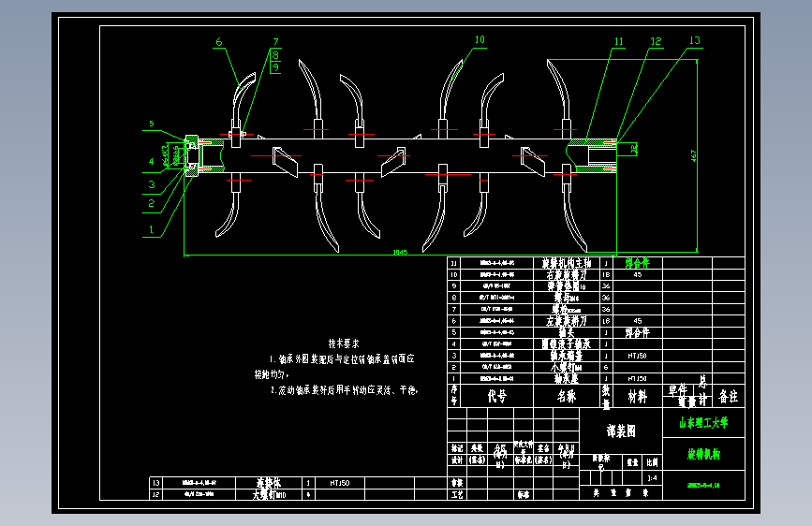Click the 技术要求 heading
Screen dimensions: 812x526
click(344, 343)
